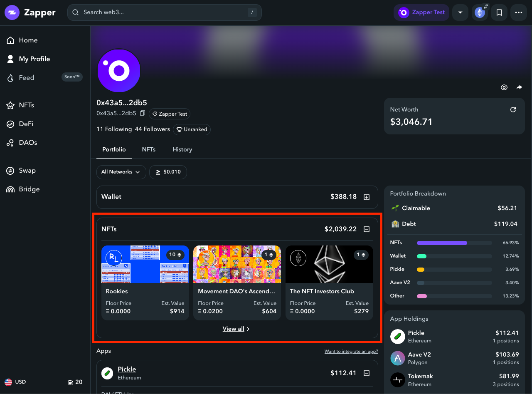Click the Other pink breakdown bar
Viewport: 532px width, 394px height.
click(422, 296)
